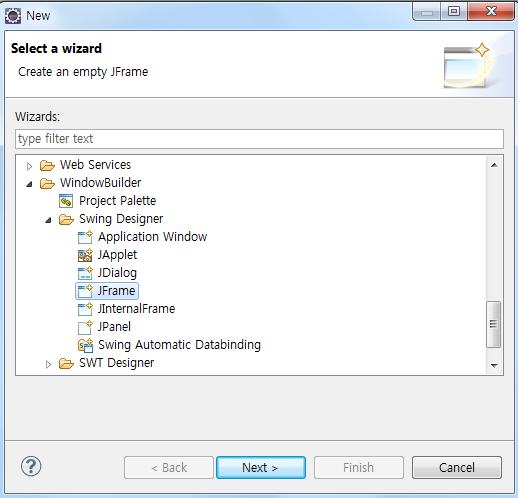Click the Project Palette wizard icon
This screenshot has width=518, height=498.
(x=66, y=201)
